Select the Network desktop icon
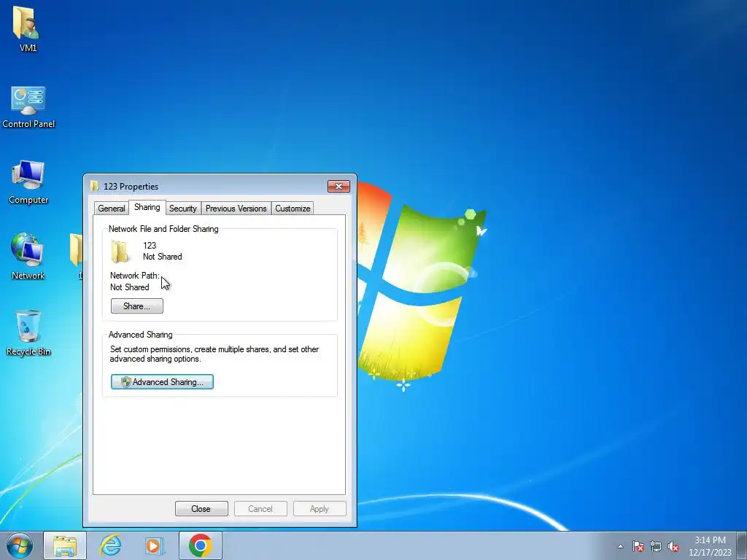Image resolution: width=747 pixels, height=560 pixels. 28,256
